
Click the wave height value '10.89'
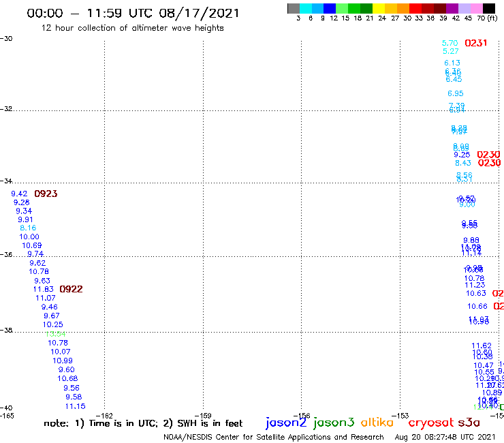[492, 393]
